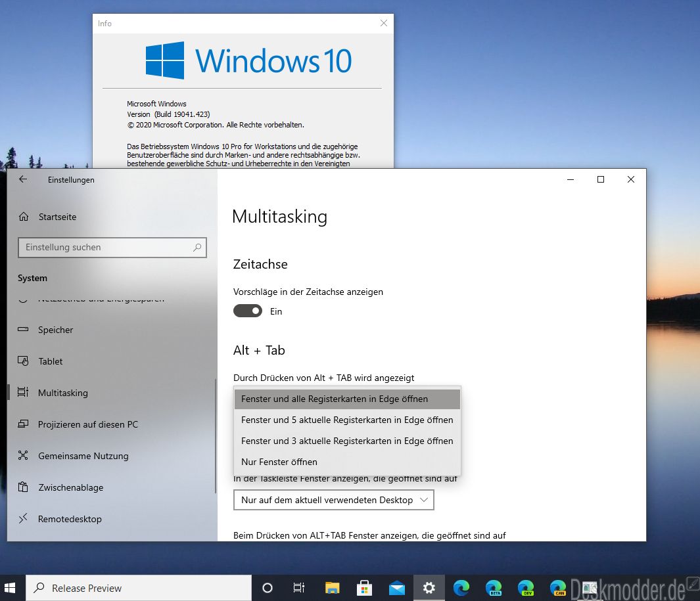Open Task View from the taskbar
The image size is (700, 601).
(298, 588)
